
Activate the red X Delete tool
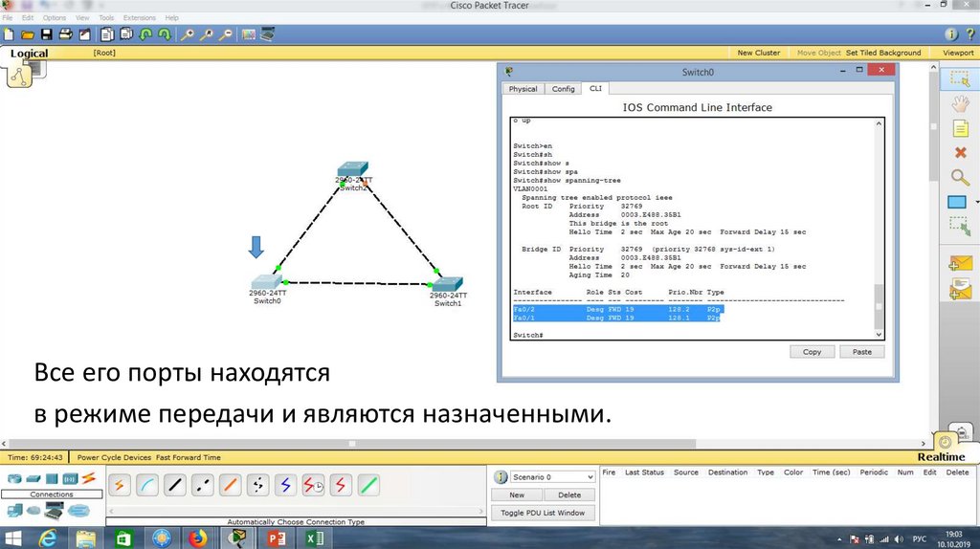click(x=961, y=152)
